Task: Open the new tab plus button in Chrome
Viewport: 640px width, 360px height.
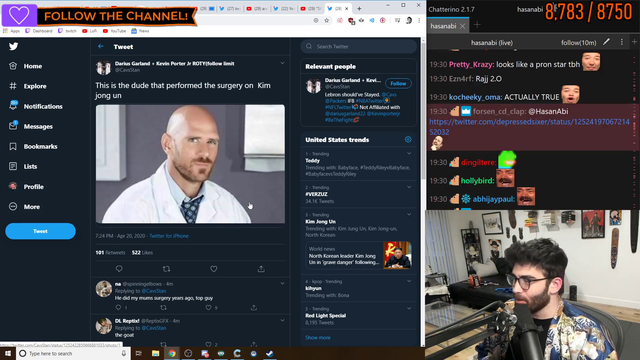Action: click(x=359, y=9)
